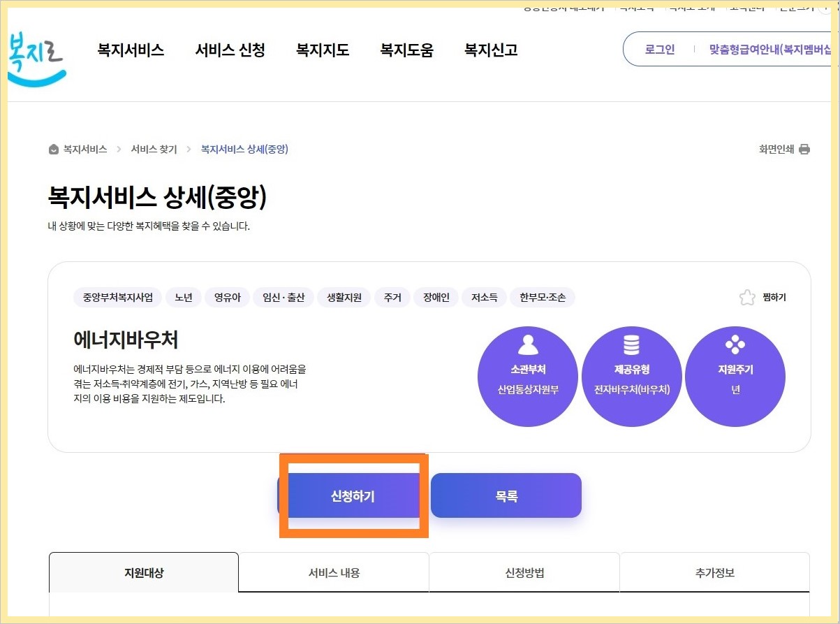This screenshot has width=840, height=624.
Task: Switch to the 서비스 내용 tab
Action: (x=333, y=572)
